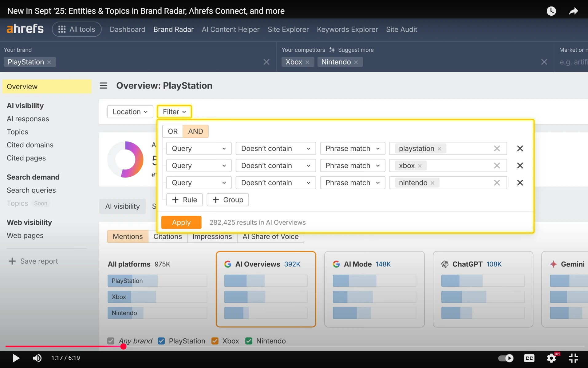This screenshot has width=588, height=368.
Task: Open the Filter dropdown
Action: click(174, 112)
